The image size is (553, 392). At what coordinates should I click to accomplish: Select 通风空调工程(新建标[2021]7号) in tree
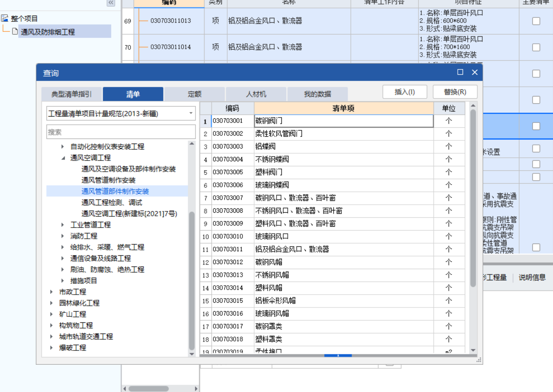coord(129,214)
